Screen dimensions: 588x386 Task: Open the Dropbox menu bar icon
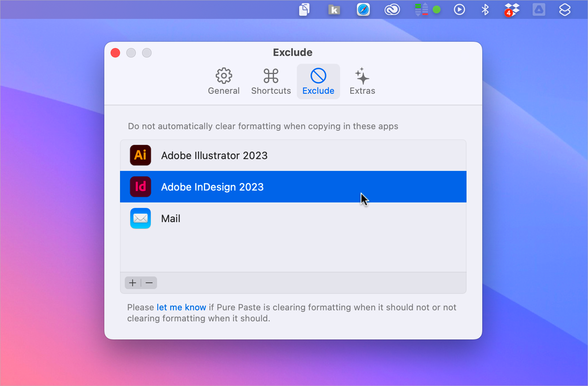click(x=512, y=9)
